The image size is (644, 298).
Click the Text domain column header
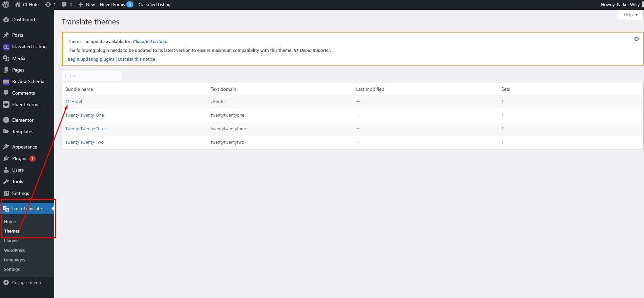pos(223,89)
